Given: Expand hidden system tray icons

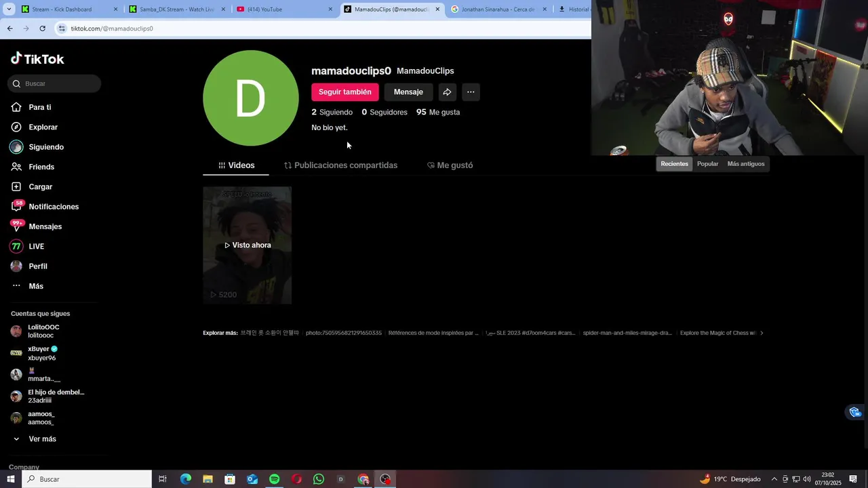Looking at the screenshot, I should [774, 479].
